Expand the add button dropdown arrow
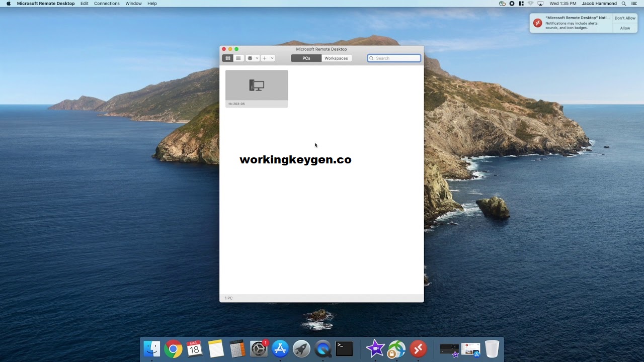Image resolution: width=644 pixels, height=362 pixels. pyautogui.click(x=272, y=58)
